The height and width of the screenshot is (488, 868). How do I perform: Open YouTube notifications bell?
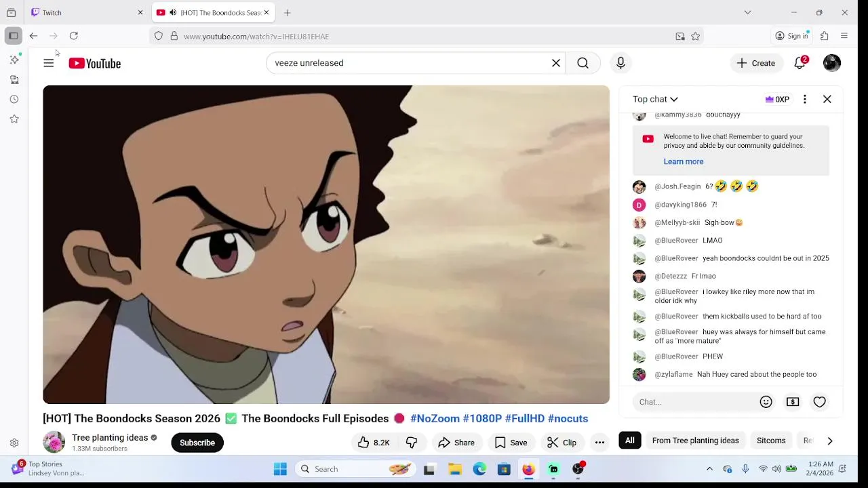click(800, 63)
